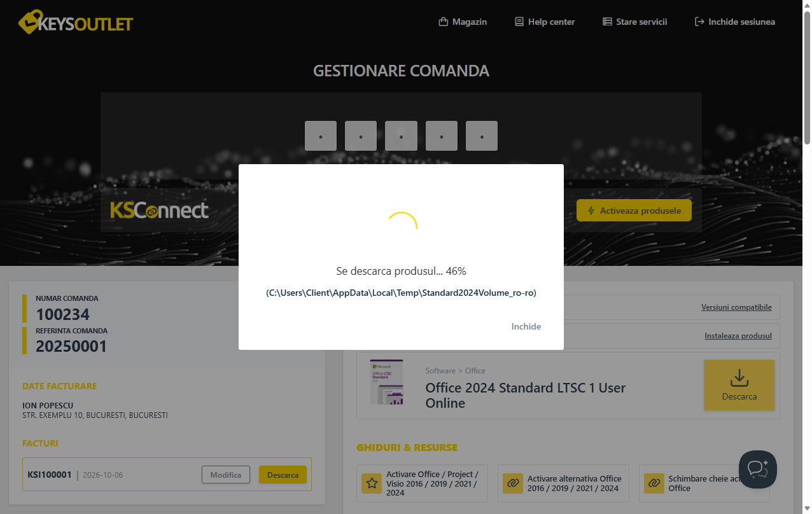Click the Software breadcrumb link

[440, 371]
